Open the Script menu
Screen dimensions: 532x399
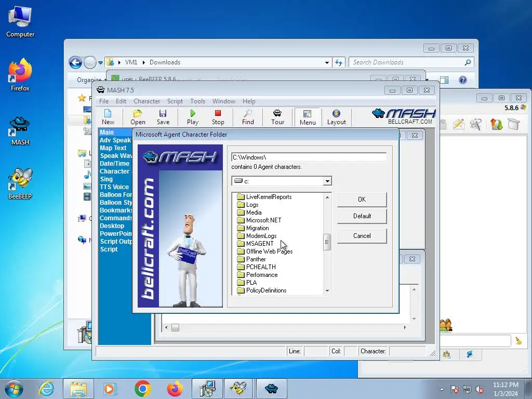175,101
